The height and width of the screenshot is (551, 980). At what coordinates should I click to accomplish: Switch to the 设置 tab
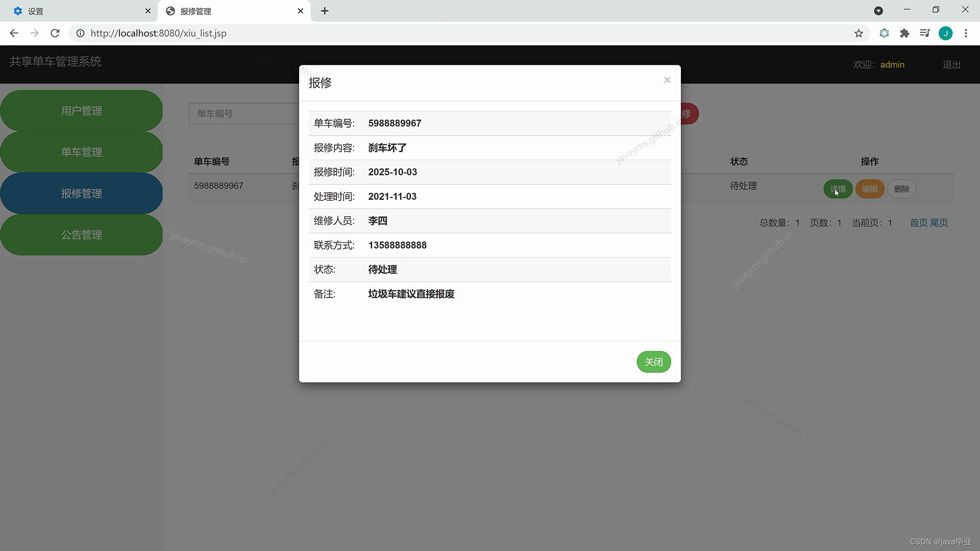tap(77, 11)
